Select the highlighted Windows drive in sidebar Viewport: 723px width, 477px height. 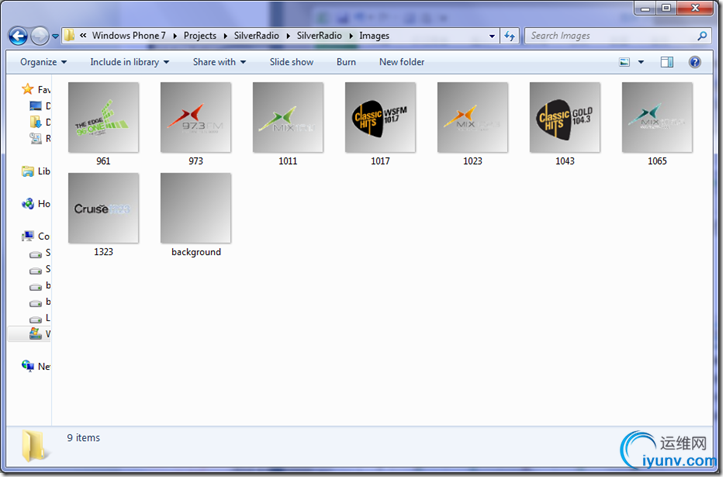pyautogui.click(x=36, y=334)
